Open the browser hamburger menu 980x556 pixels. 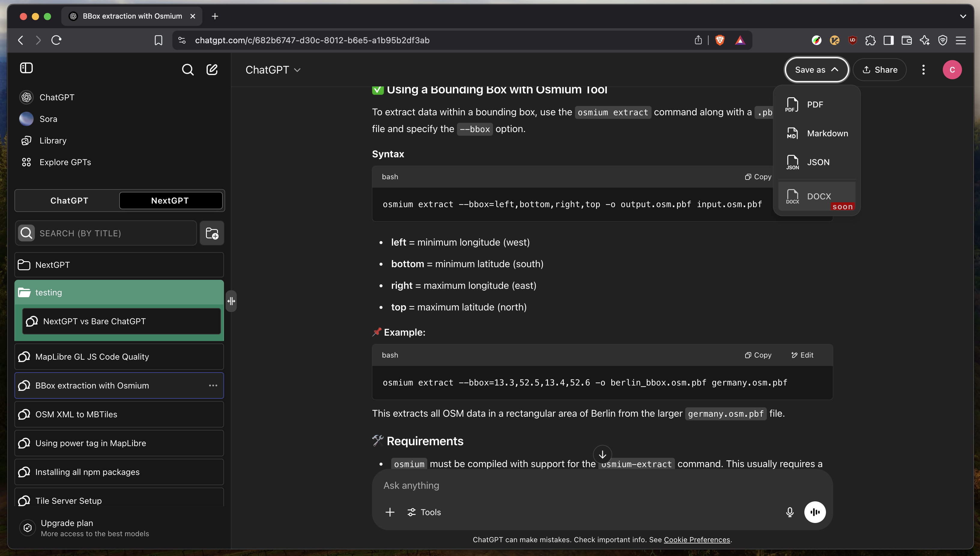click(x=961, y=40)
